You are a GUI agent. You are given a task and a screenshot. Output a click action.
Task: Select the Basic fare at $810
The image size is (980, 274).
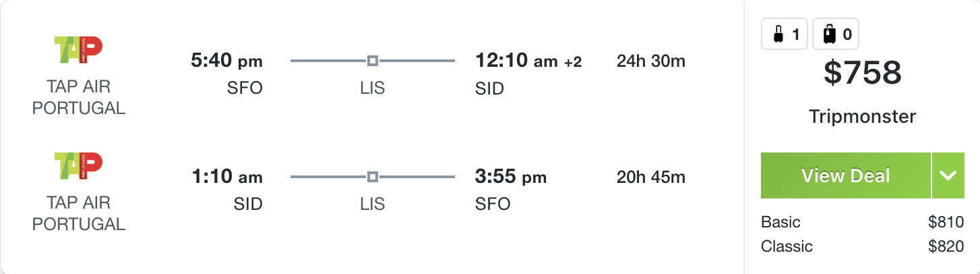tap(862, 222)
